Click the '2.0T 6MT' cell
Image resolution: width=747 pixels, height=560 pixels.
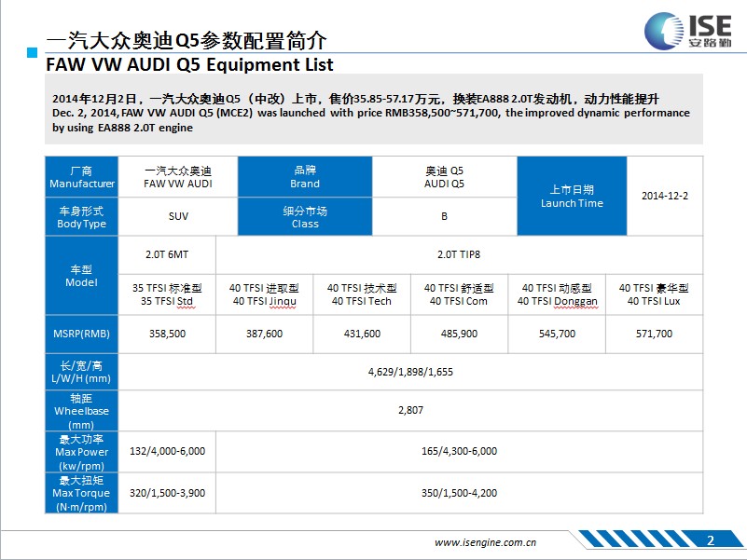coord(167,254)
